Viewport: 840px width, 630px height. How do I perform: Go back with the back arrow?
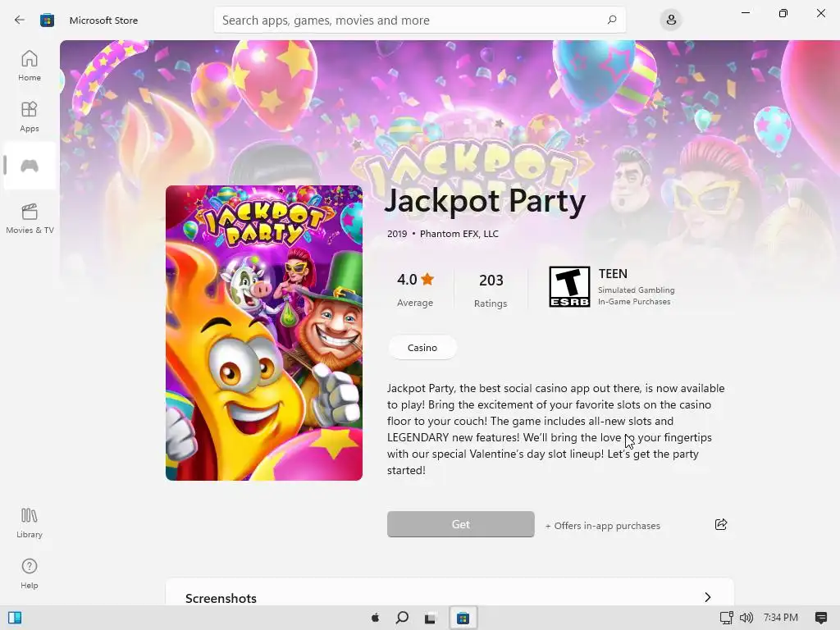point(20,20)
